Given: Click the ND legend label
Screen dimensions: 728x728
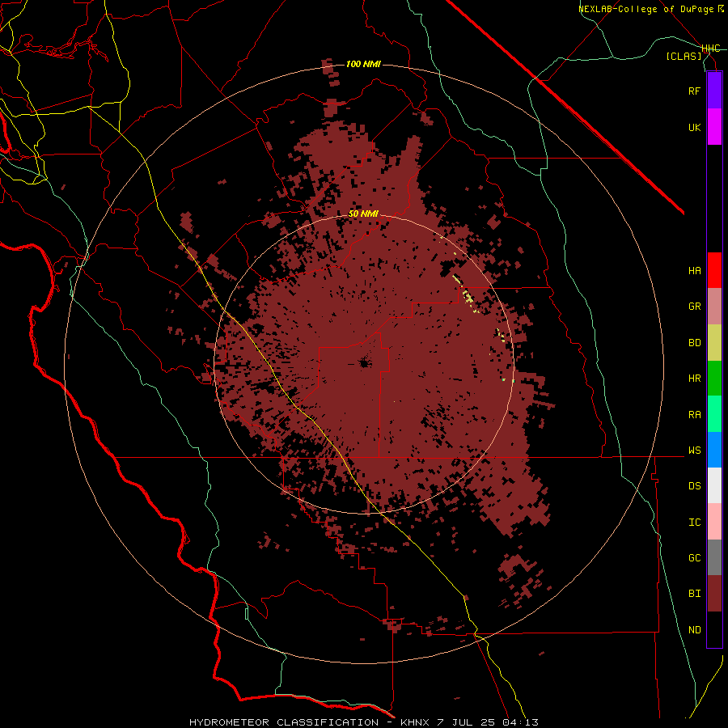Looking at the screenshot, I should coord(695,630).
